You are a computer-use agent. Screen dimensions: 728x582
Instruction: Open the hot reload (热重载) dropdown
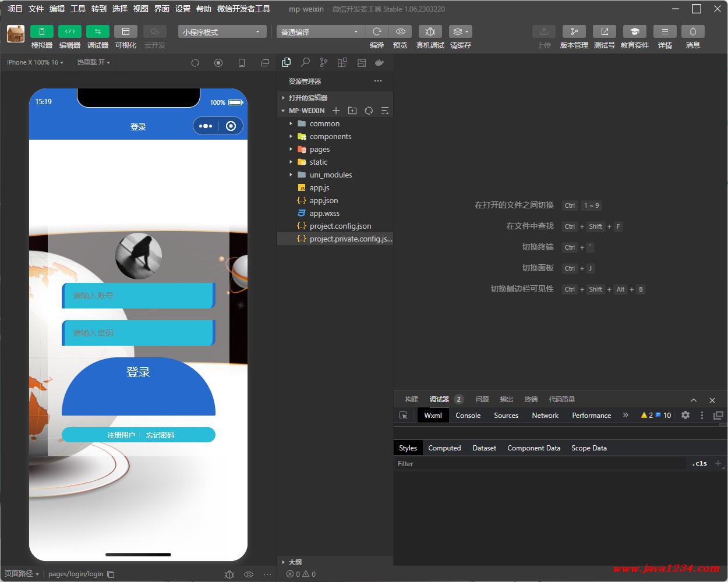click(93, 62)
